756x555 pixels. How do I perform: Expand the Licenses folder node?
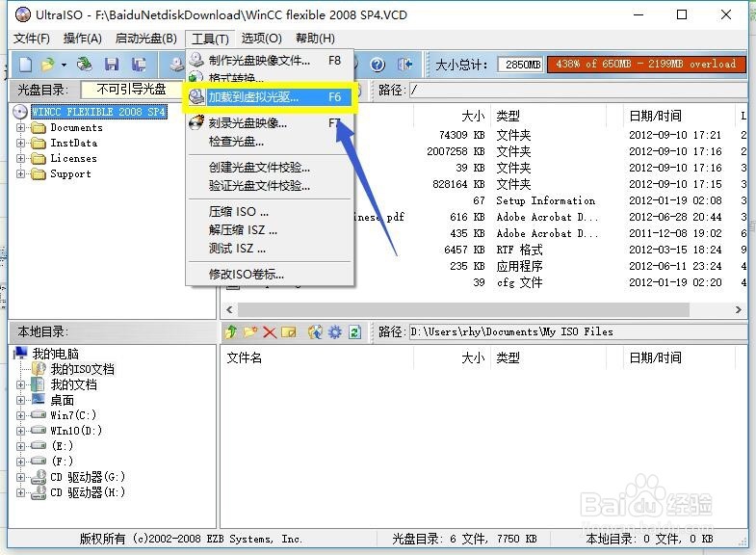click(20, 159)
